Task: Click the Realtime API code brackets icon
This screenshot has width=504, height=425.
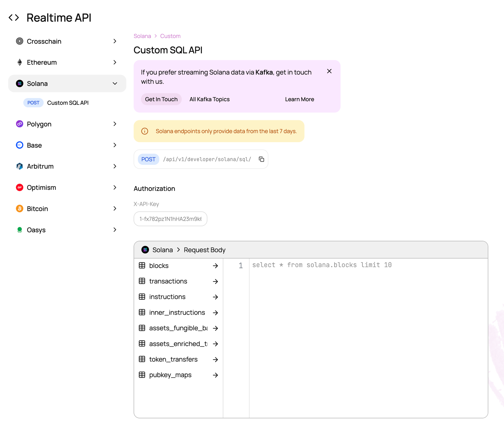Action: tap(14, 17)
